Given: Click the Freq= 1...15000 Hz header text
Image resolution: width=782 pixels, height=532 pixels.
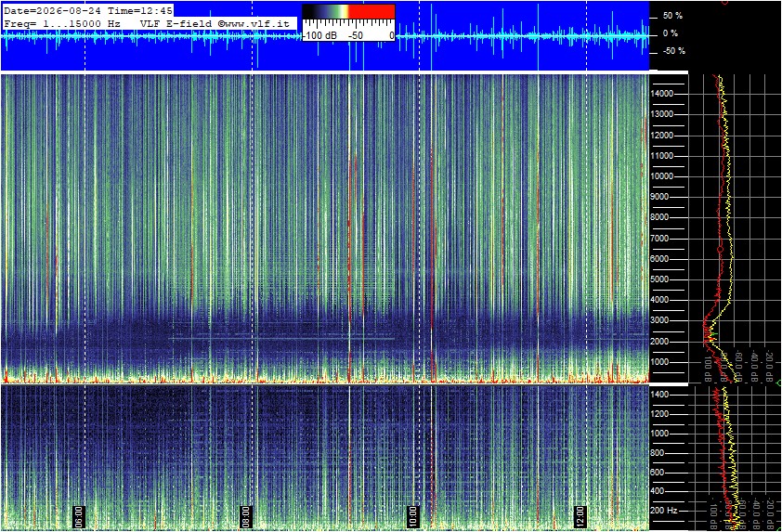Looking at the screenshot, I should coord(60,23).
